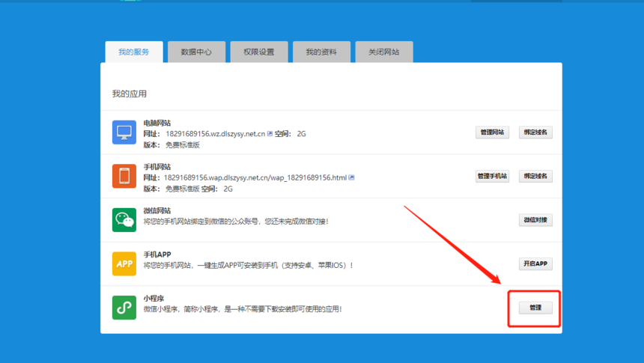Viewport: 644px width, 363px height.
Task: Click the 手机APP description text
Action: (248, 266)
